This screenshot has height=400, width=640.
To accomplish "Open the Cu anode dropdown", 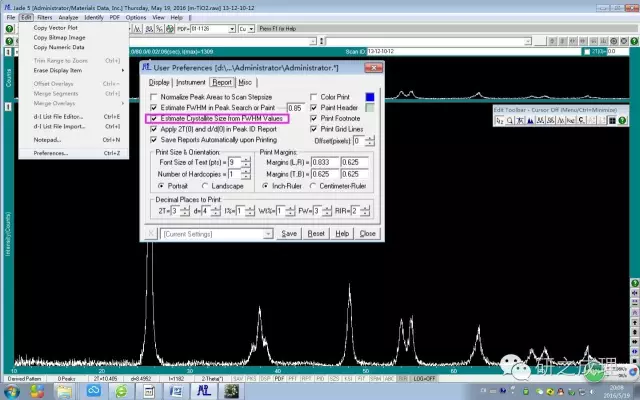I will [x=251, y=29].
